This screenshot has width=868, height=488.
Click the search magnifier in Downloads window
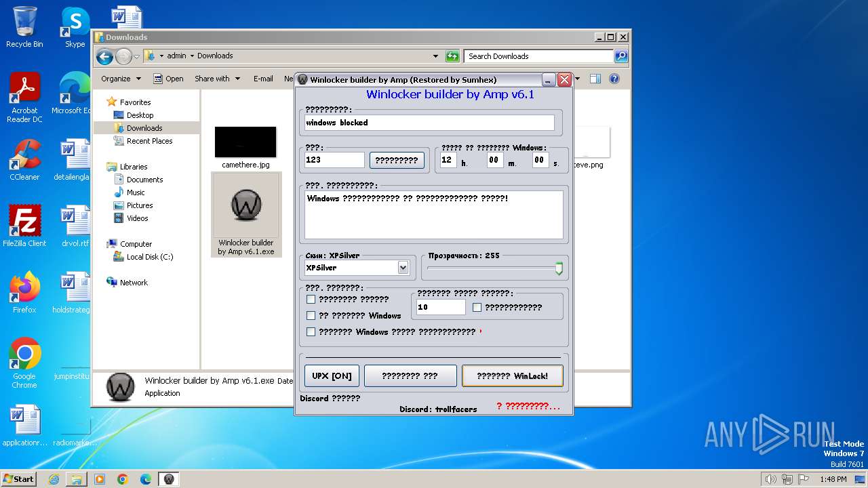tap(621, 56)
